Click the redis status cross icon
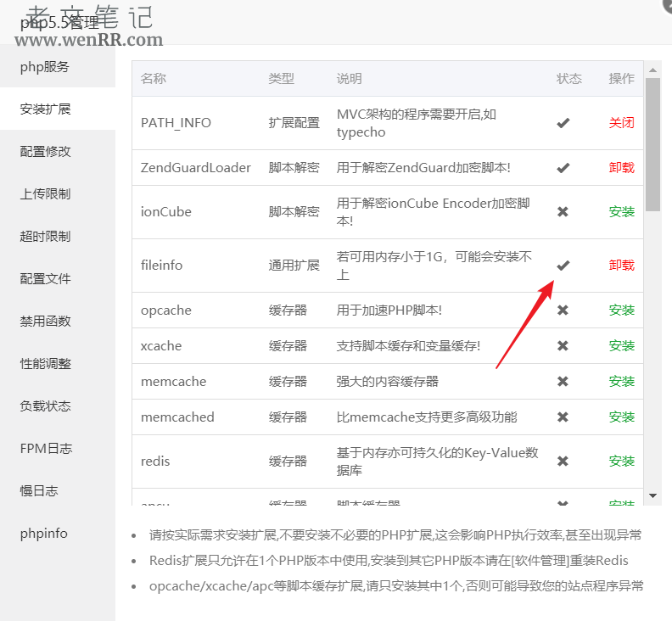This screenshot has height=621, width=672. coord(563,462)
